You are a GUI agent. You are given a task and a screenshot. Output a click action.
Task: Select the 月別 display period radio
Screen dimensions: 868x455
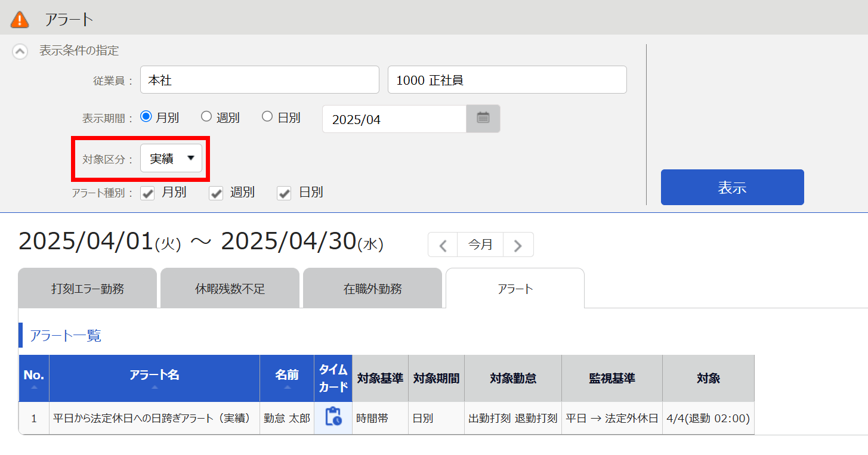click(x=146, y=117)
